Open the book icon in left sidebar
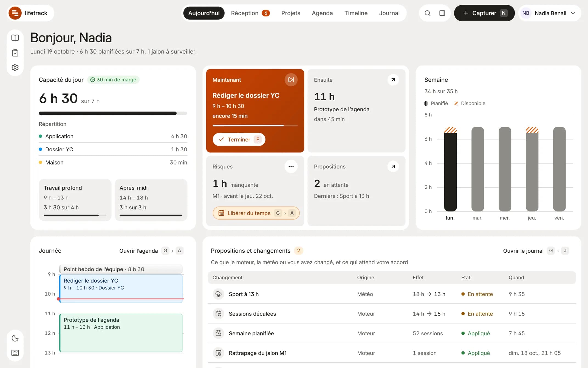The width and height of the screenshot is (588, 368). click(x=15, y=38)
